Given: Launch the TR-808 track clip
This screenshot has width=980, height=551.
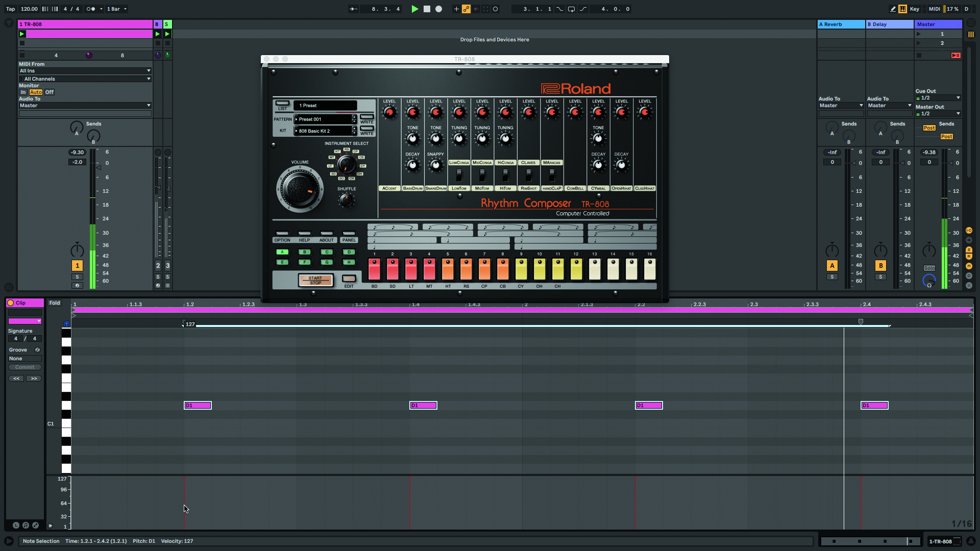Looking at the screenshot, I should [22, 34].
